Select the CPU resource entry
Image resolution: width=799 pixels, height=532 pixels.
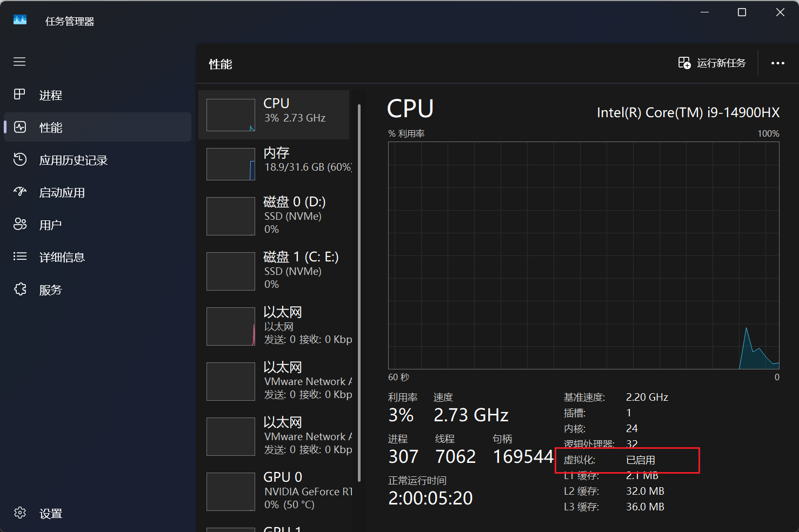tap(274, 115)
